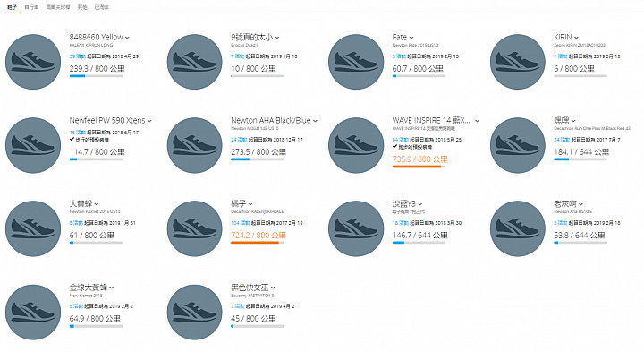Open the 橘子 shoe icon
Image resolution: width=644 pixels, height=352 pixels.
(x=195, y=228)
